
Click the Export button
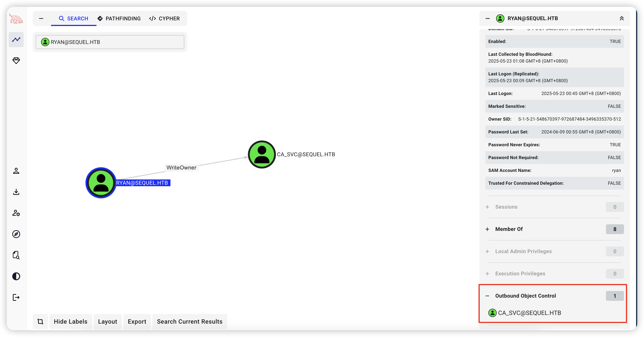coord(137,322)
